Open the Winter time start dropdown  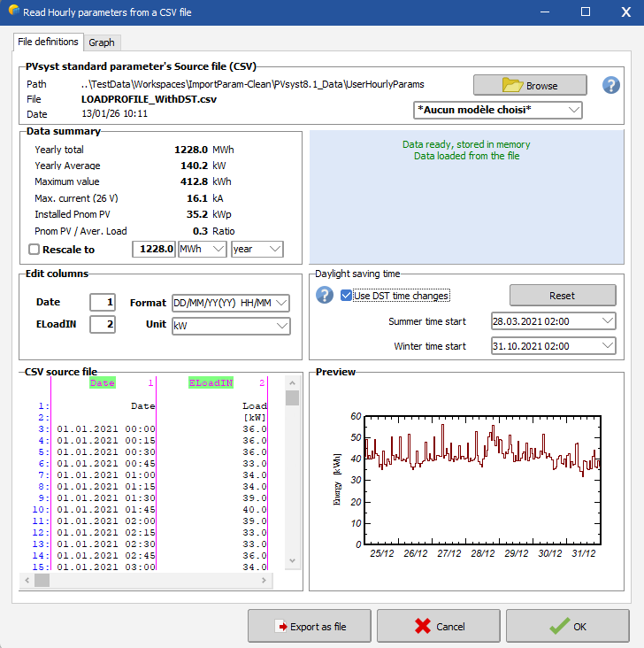(552, 346)
